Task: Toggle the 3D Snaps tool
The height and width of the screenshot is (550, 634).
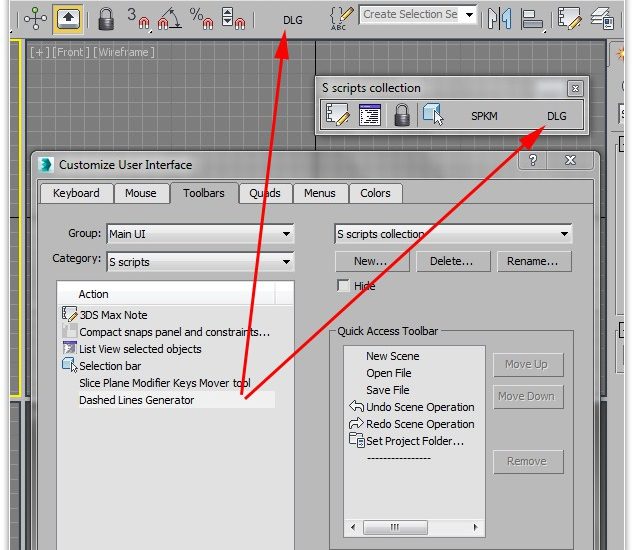Action: (x=138, y=17)
